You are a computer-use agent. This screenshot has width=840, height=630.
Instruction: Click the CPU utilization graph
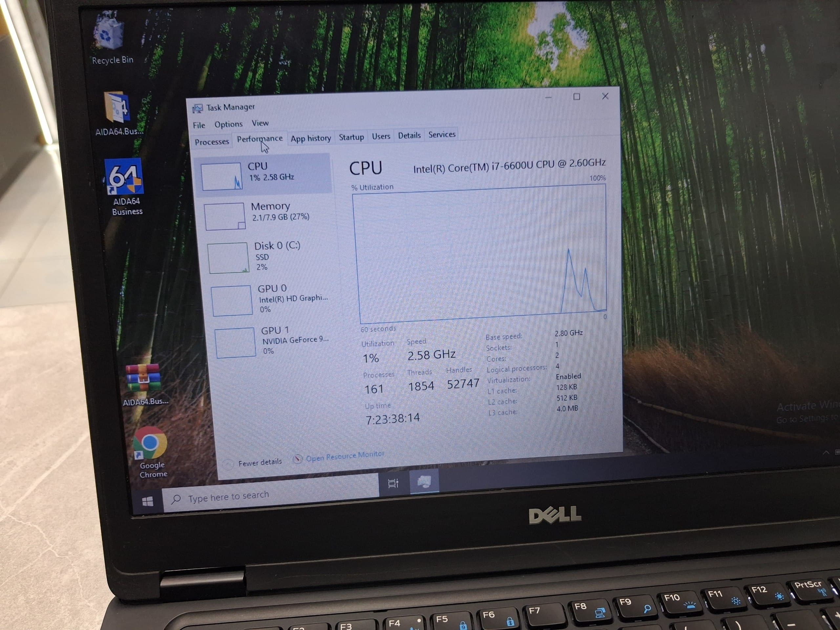click(x=480, y=254)
